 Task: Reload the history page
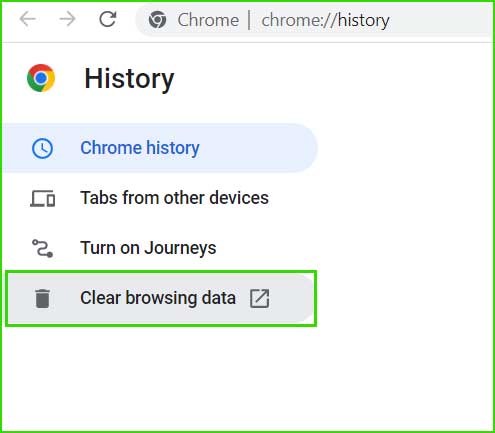pyautogui.click(x=108, y=19)
